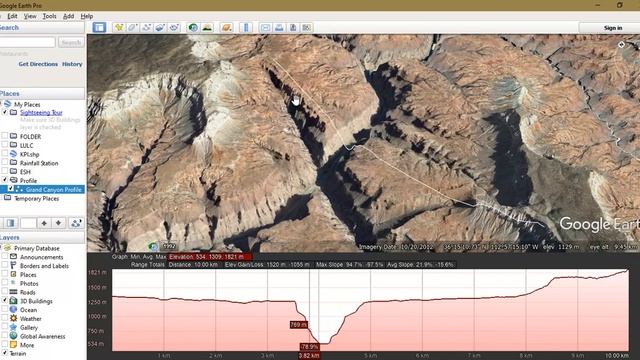Click the elevation profile graph area

click(370, 310)
